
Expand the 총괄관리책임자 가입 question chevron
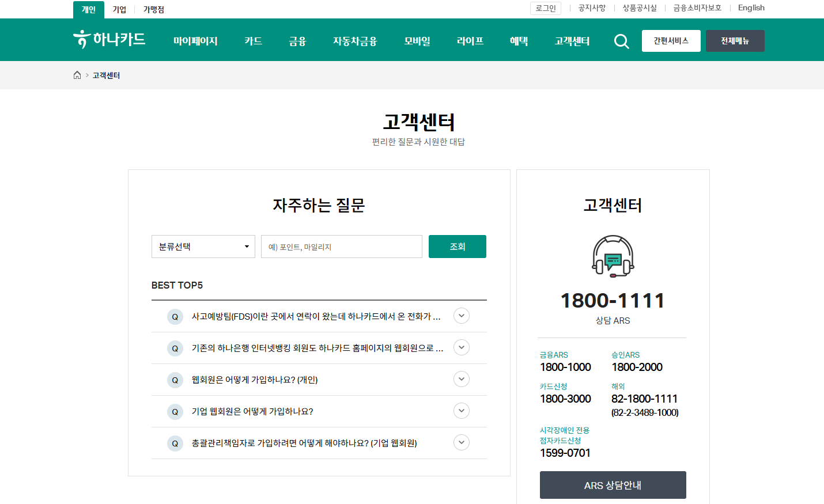pos(462,442)
